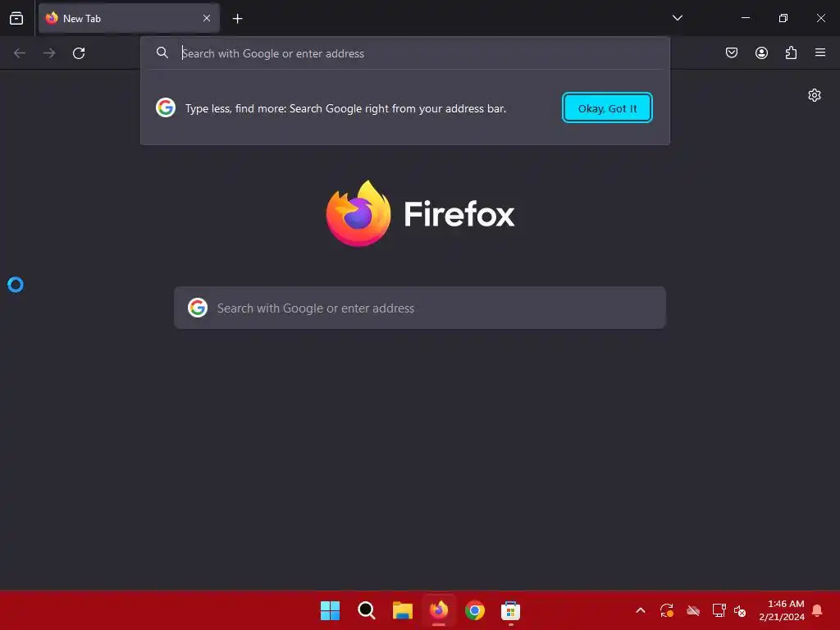The height and width of the screenshot is (630, 840).
Task: Open the clock showing 1:46 AM
Action: 782,610
